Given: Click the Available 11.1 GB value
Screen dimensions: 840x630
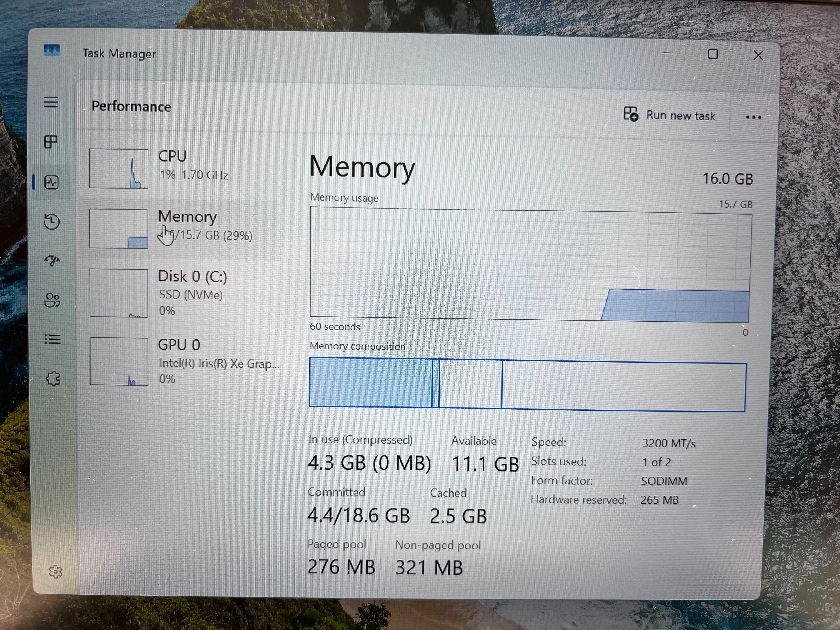Looking at the screenshot, I should pos(485,464).
